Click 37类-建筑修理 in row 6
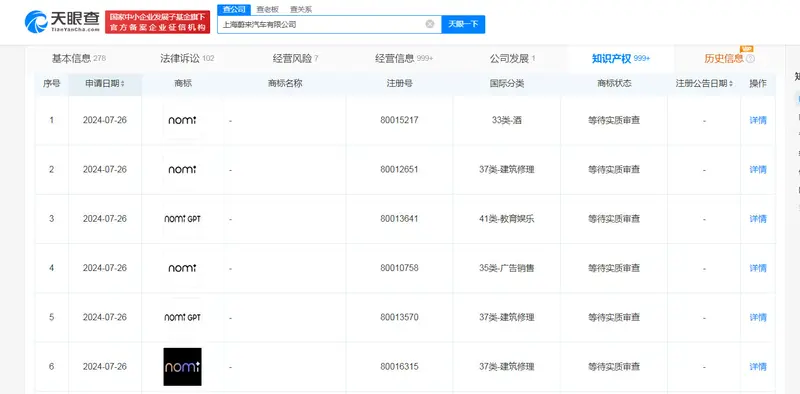 [x=507, y=366]
